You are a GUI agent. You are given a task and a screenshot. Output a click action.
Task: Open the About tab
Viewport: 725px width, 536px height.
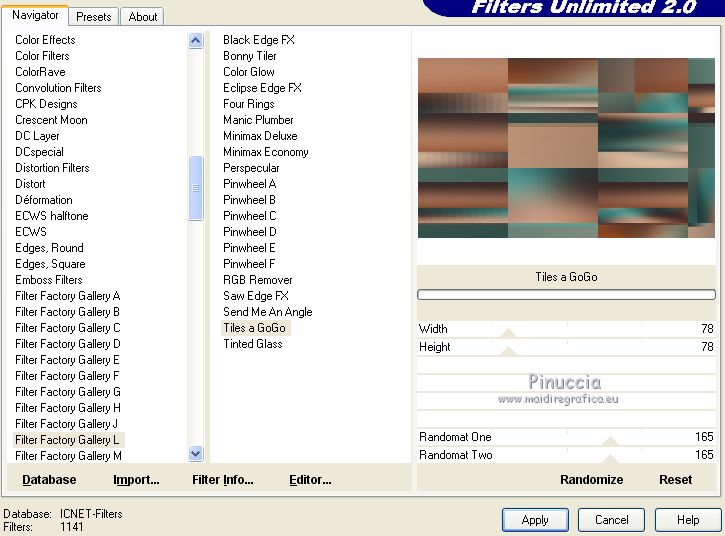click(142, 17)
